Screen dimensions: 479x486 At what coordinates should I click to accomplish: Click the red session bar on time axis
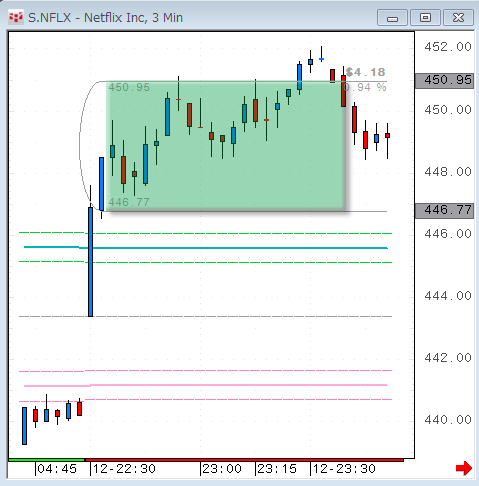pyautogui.click(x=244, y=460)
